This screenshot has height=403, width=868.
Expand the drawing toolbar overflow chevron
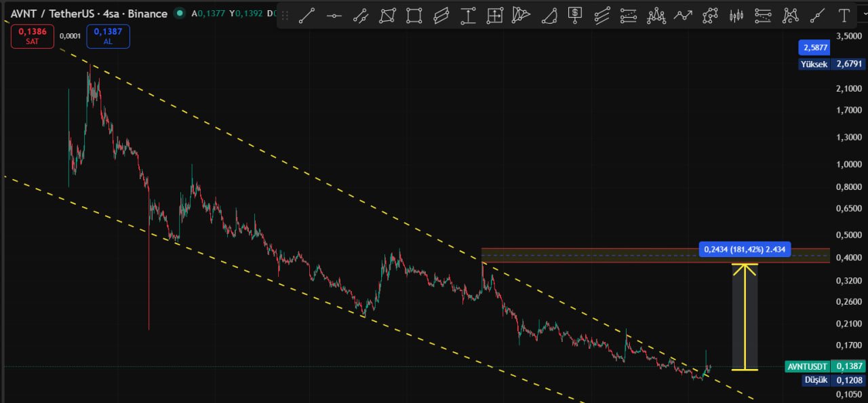[863, 15]
